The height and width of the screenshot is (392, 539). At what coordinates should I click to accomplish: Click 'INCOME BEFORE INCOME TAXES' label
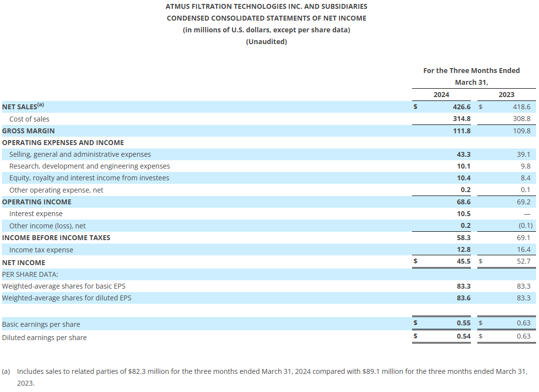(x=56, y=238)
